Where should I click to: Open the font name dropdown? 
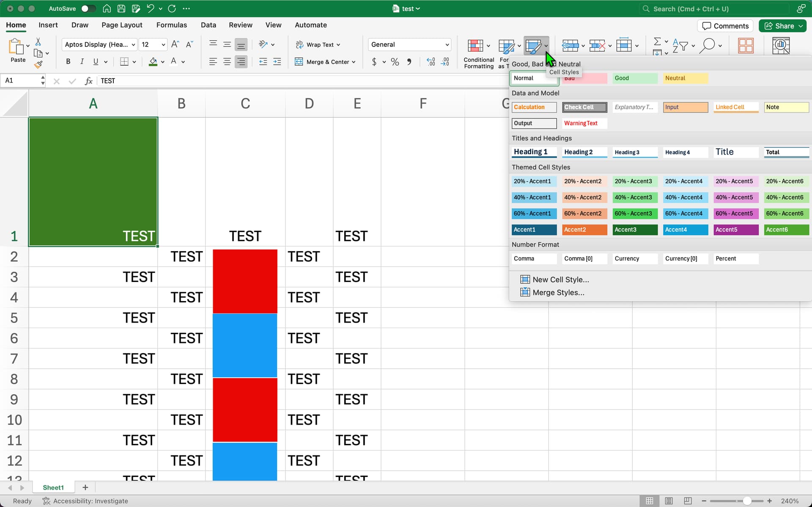pos(134,44)
